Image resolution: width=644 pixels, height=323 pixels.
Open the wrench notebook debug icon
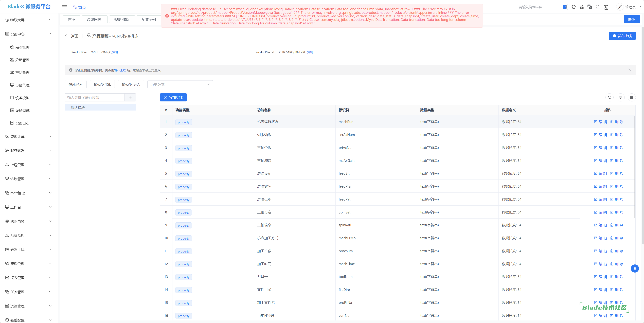(x=606, y=7)
